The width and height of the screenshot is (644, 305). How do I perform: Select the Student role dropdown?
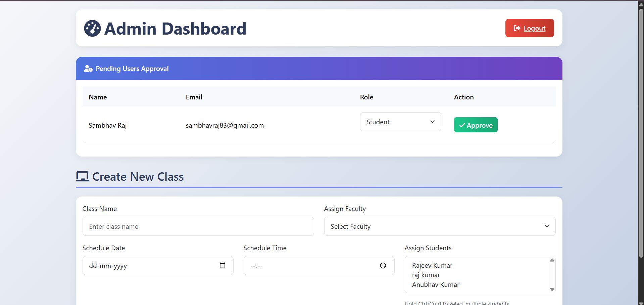coord(400,122)
